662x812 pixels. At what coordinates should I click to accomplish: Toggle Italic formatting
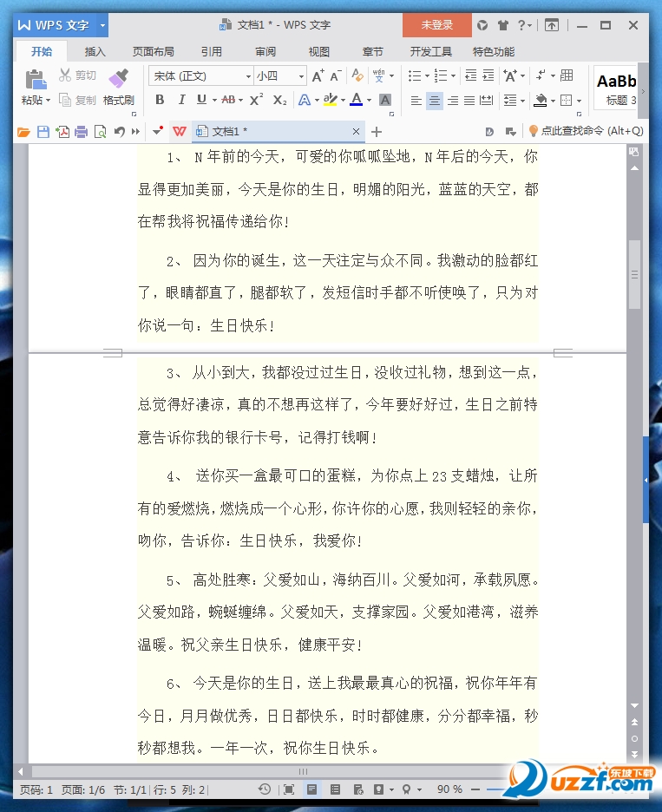181,100
